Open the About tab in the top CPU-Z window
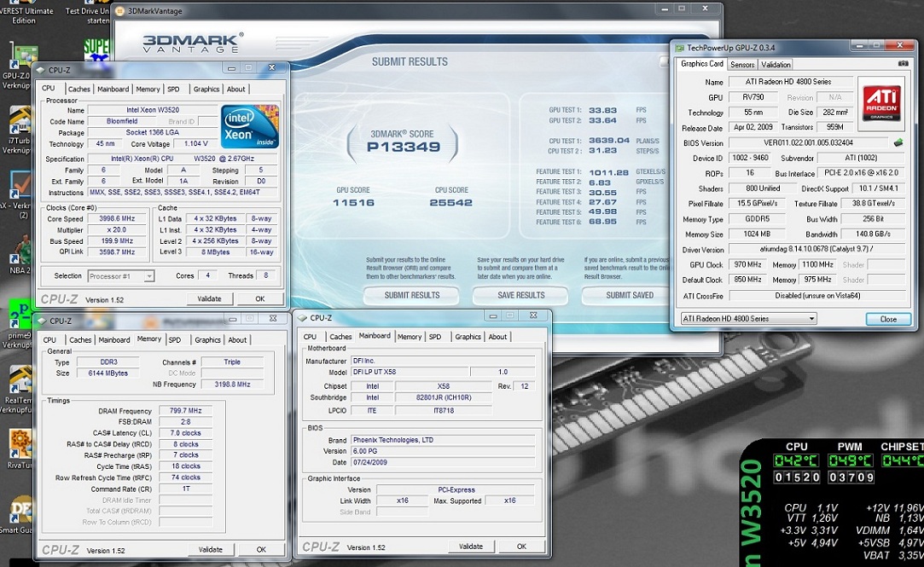The image size is (924, 567). (x=236, y=89)
